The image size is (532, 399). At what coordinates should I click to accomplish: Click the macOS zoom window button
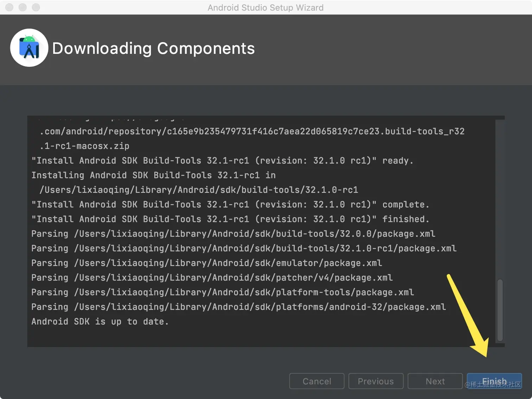tap(36, 7)
